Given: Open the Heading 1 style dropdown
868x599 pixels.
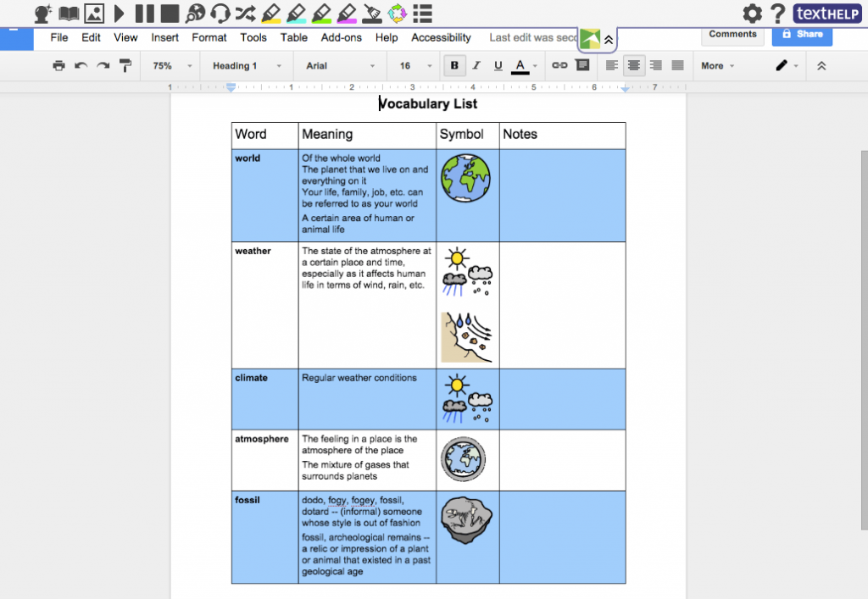Looking at the screenshot, I should (247, 66).
